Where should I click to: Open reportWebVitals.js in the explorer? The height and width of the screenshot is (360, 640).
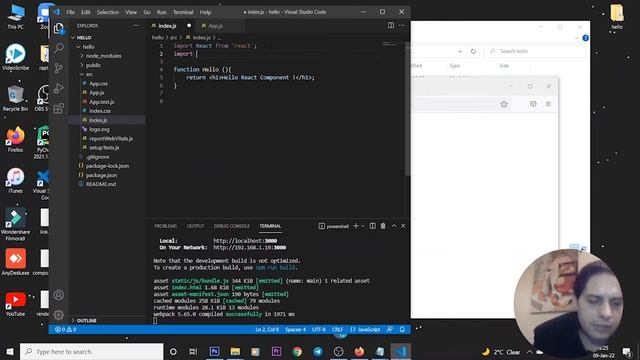111,138
